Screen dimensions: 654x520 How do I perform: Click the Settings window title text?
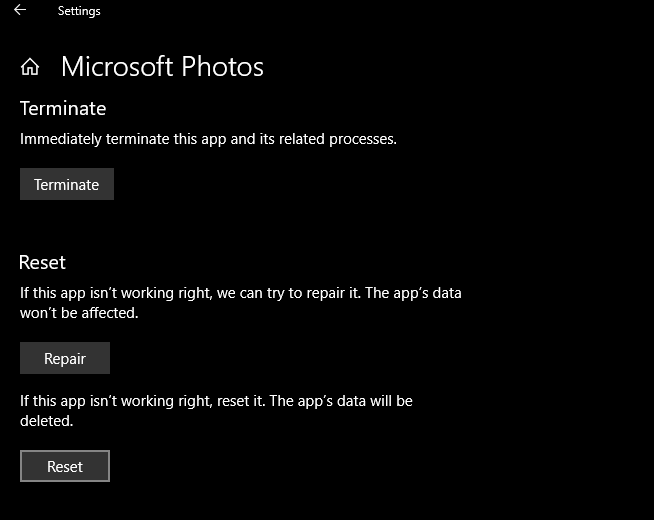tap(79, 11)
